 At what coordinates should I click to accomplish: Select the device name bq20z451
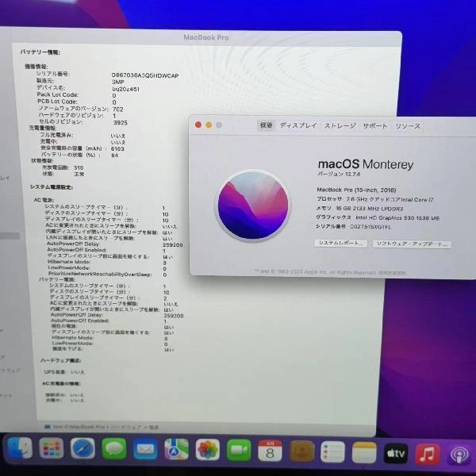click(125, 89)
